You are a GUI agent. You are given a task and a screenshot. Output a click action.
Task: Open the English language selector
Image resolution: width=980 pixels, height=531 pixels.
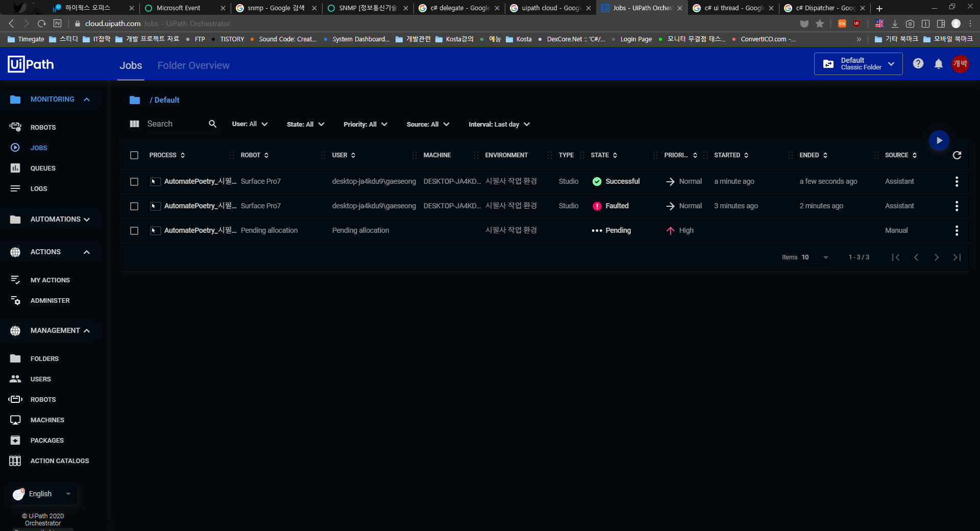pos(42,494)
